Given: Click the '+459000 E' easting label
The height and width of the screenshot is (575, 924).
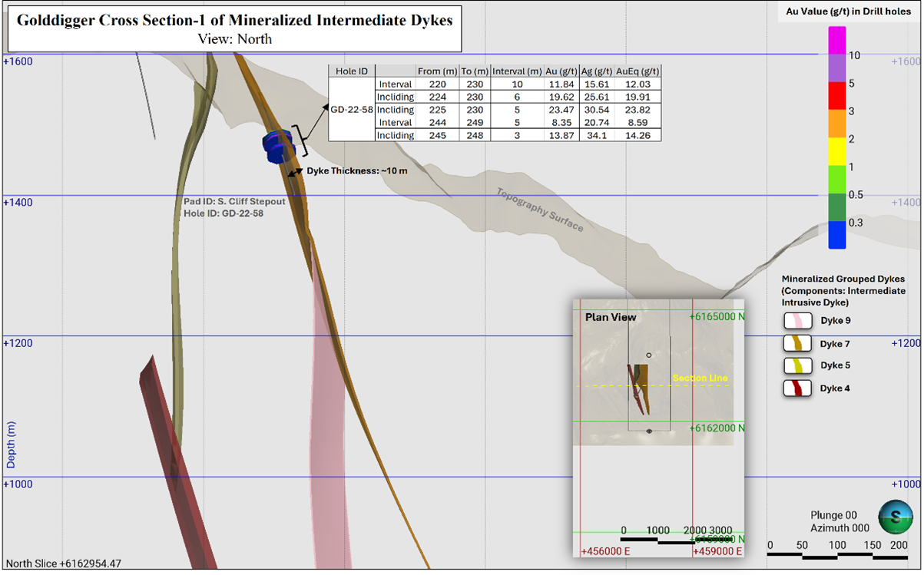Looking at the screenshot, I should tap(717, 551).
